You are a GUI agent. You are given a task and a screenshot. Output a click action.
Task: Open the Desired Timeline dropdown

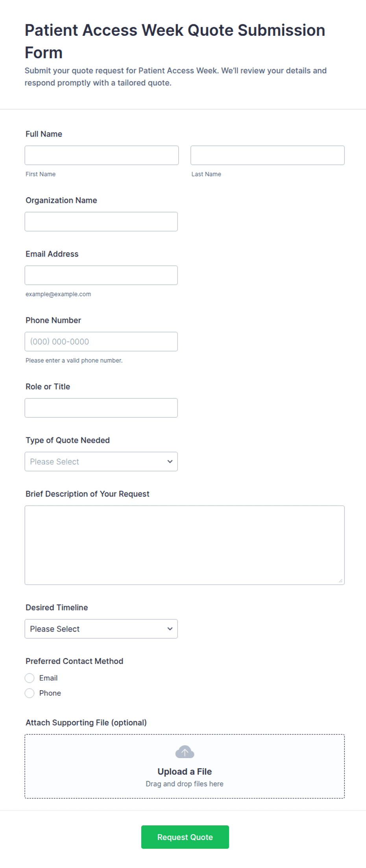tap(101, 628)
